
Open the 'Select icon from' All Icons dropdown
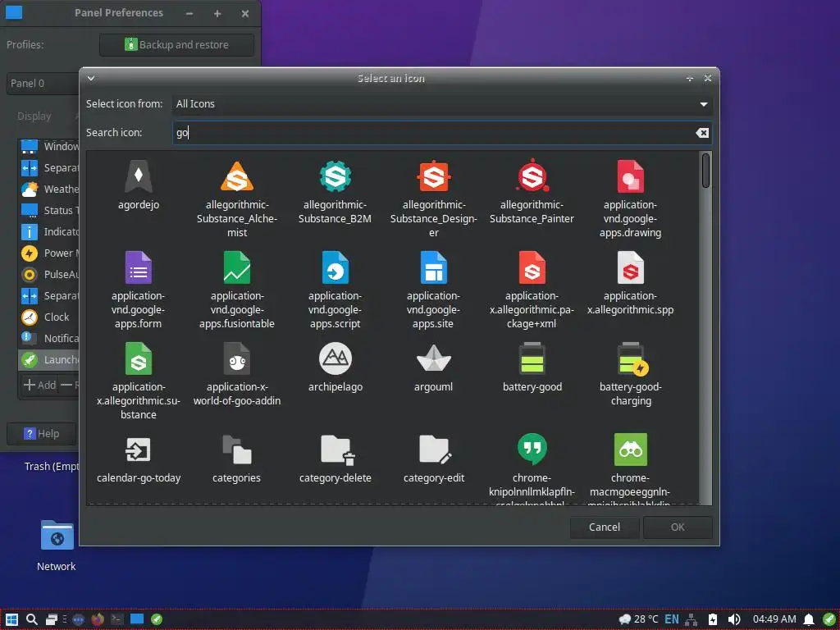[x=442, y=104]
